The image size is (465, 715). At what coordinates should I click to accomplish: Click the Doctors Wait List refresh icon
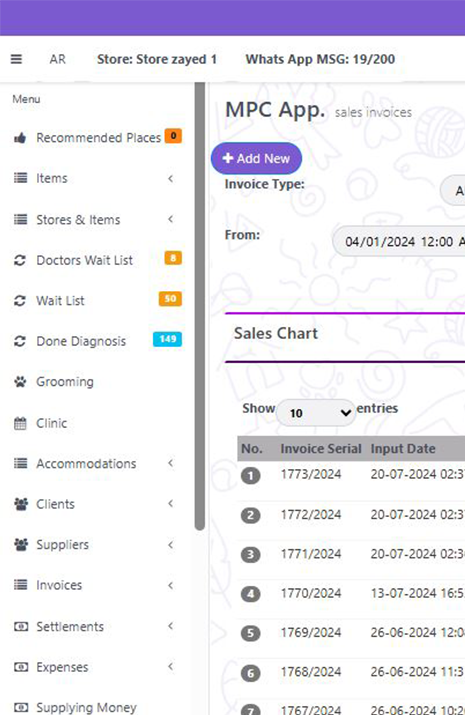(20, 260)
